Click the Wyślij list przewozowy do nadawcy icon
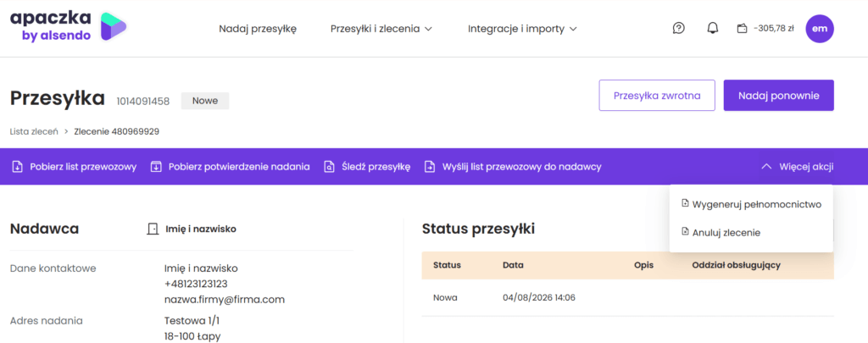The width and height of the screenshot is (868, 343). [430, 167]
